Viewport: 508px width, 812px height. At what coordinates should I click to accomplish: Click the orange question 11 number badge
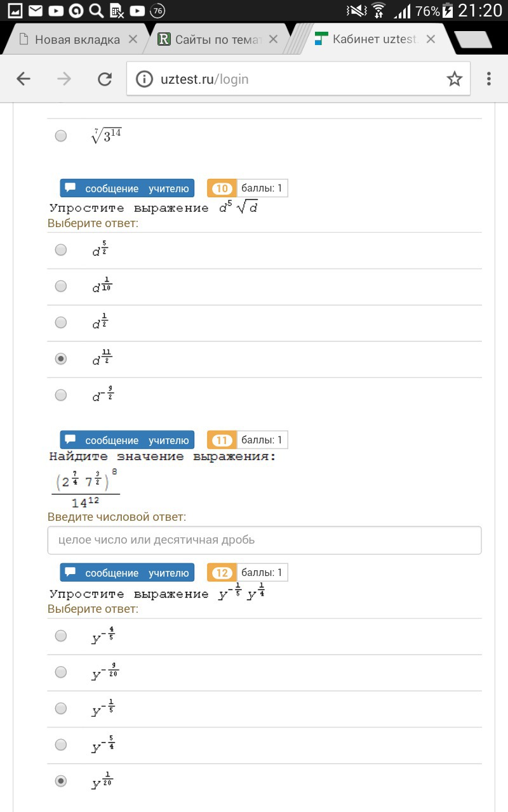click(222, 440)
